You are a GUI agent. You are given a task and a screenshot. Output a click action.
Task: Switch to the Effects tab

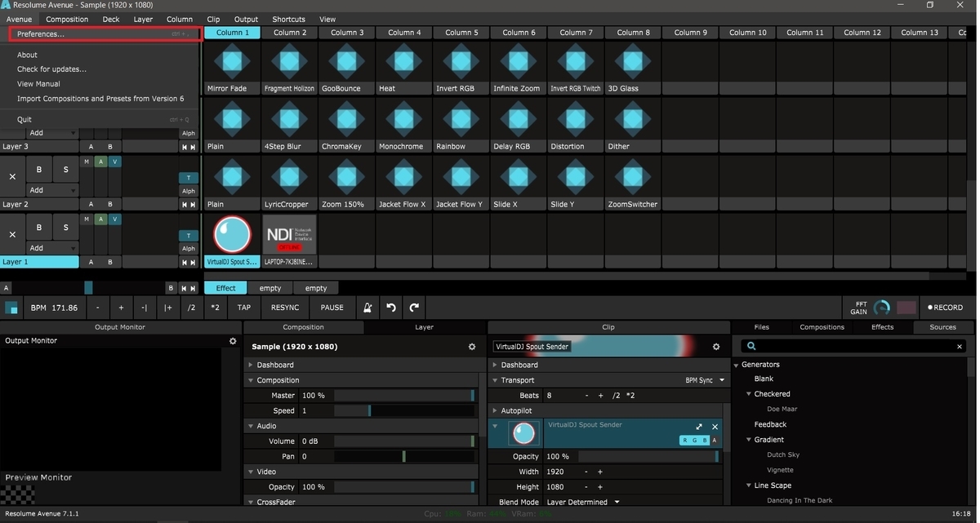tap(882, 326)
